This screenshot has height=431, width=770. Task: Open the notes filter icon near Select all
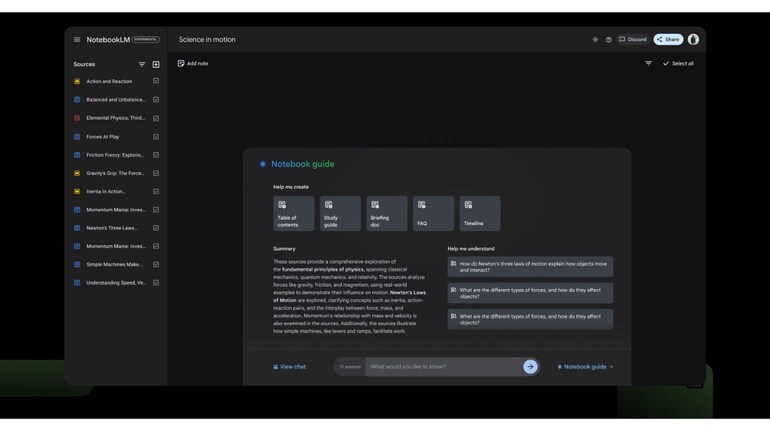(x=648, y=63)
